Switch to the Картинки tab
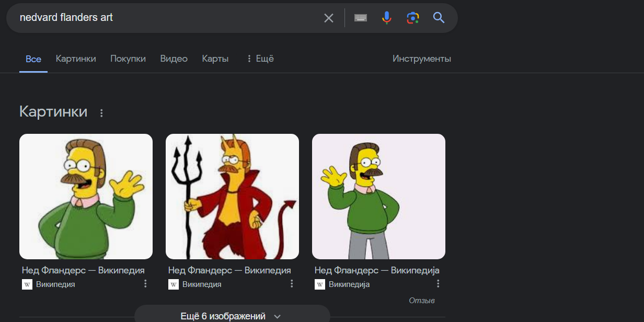This screenshot has height=322, width=644. click(x=76, y=59)
